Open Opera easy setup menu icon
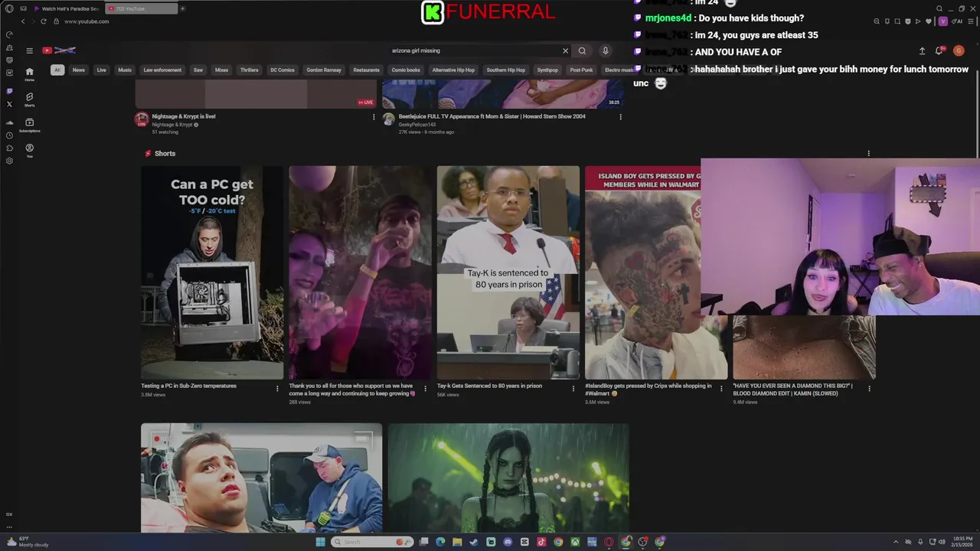Viewport: 980px width, 551px height. [970, 21]
